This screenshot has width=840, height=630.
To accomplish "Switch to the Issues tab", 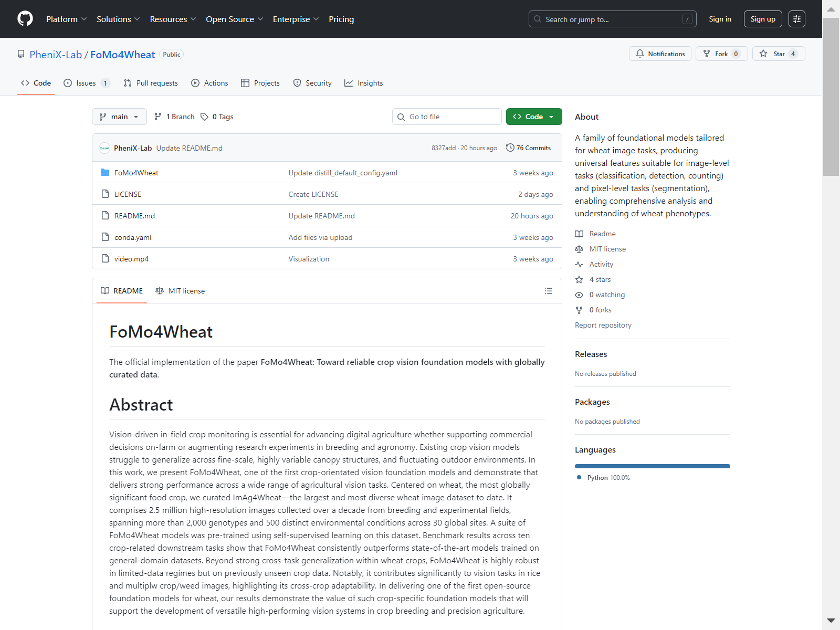I will click(87, 83).
